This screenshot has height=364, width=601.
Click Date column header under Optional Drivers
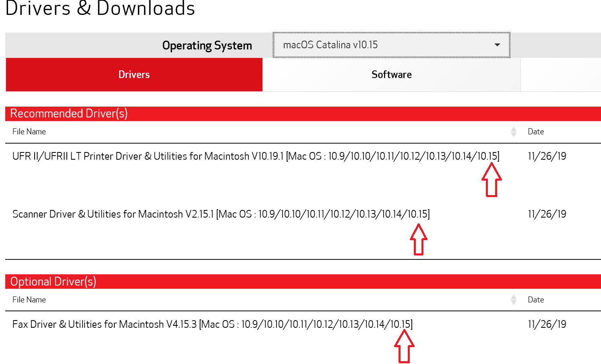coord(535,300)
